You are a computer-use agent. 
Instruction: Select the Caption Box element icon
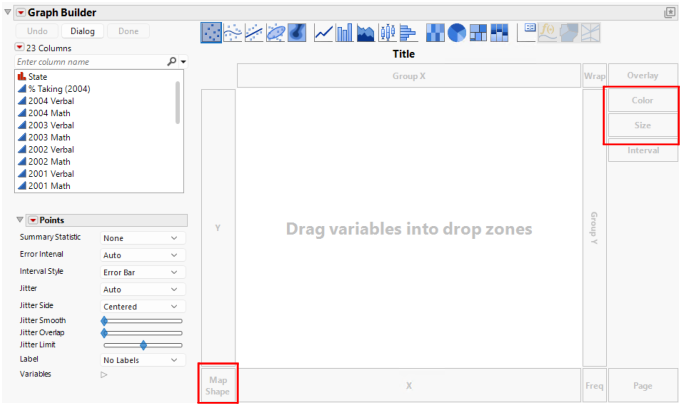(526, 33)
